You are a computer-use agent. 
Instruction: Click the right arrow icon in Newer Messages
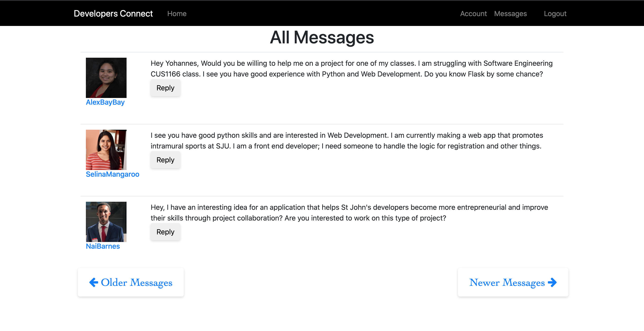click(552, 282)
